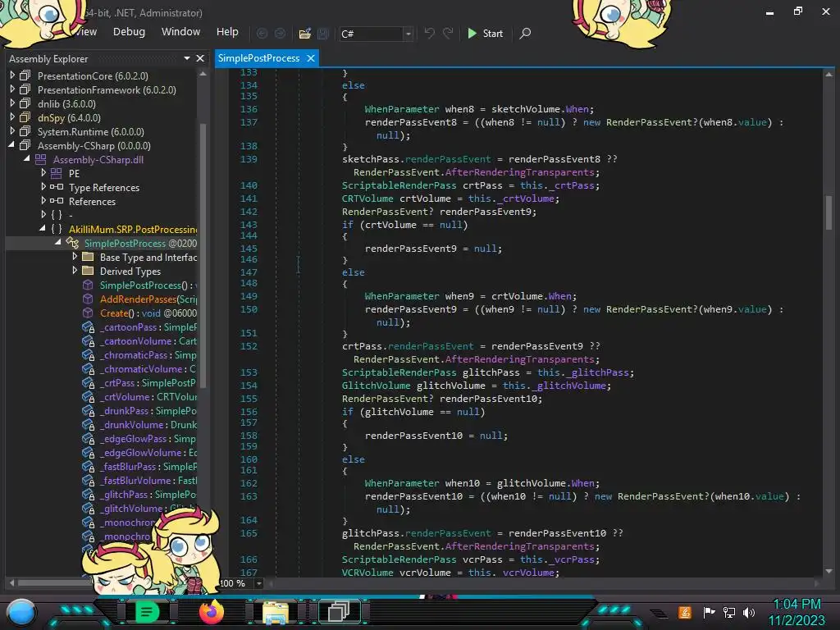Select the _edgeGlowPass field
The height and width of the screenshot is (630, 840).
(x=148, y=438)
